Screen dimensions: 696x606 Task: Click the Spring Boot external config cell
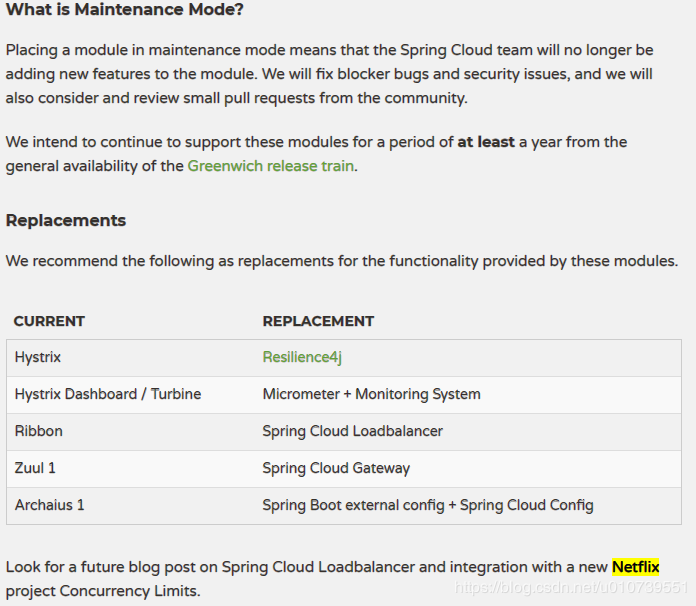[427, 505]
